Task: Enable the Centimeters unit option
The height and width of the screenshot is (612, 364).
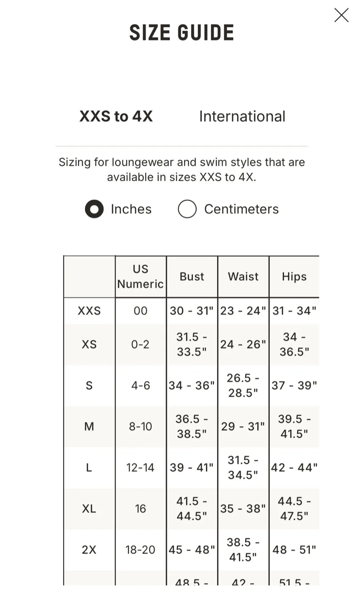Action: [x=187, y=209]
